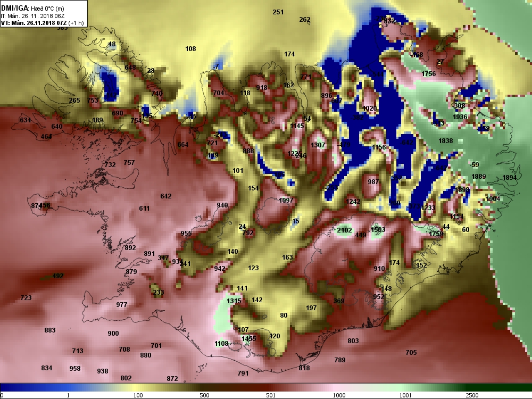Click the map value 918

point(262,88)
